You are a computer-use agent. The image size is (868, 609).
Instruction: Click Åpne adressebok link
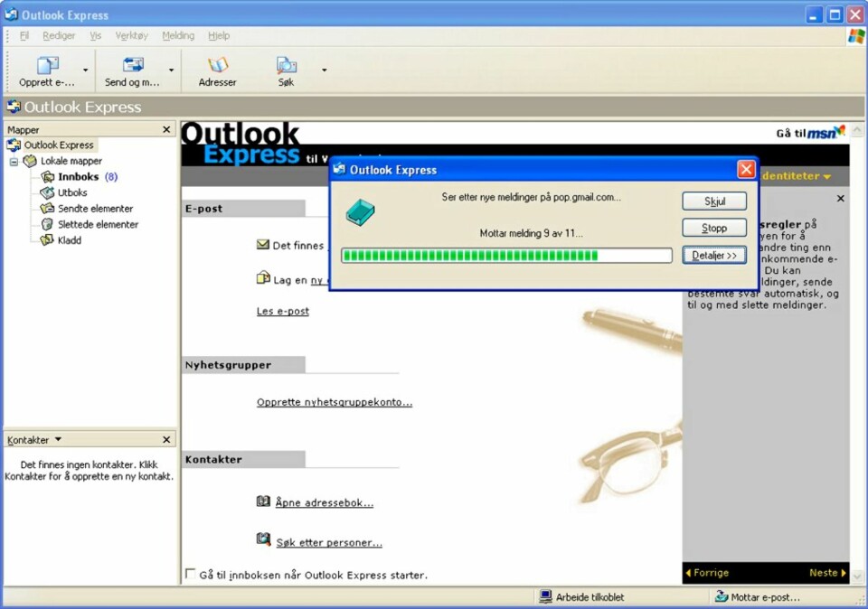[x=325, y=502]
